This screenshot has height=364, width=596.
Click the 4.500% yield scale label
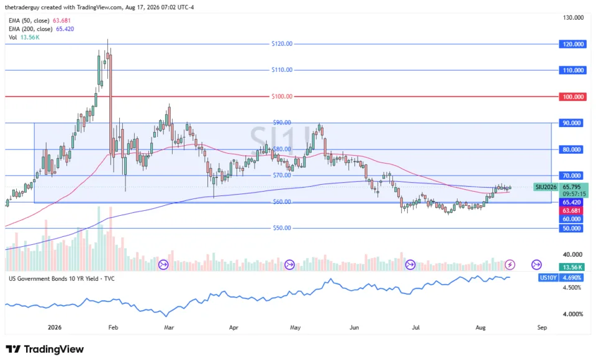coord(572,288)
